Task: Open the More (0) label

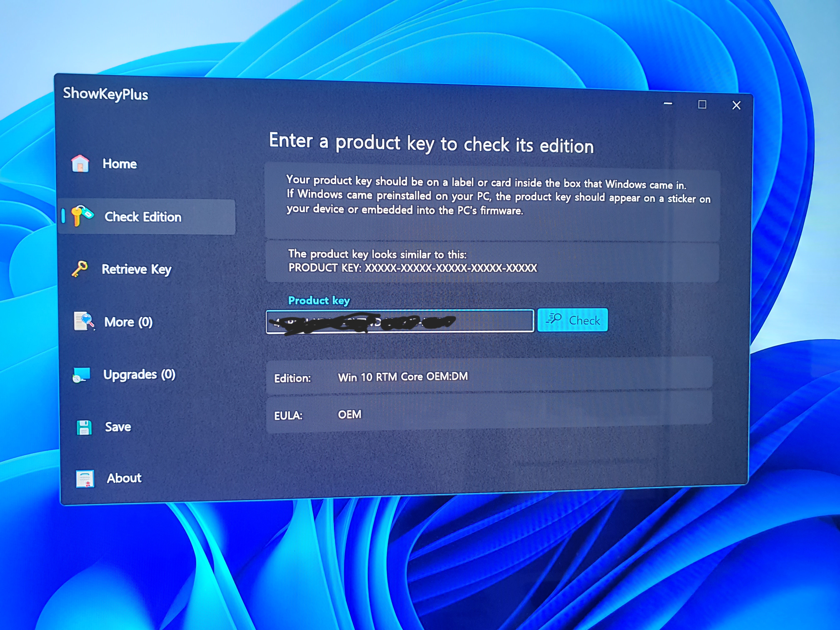Action: click(128, 322)
